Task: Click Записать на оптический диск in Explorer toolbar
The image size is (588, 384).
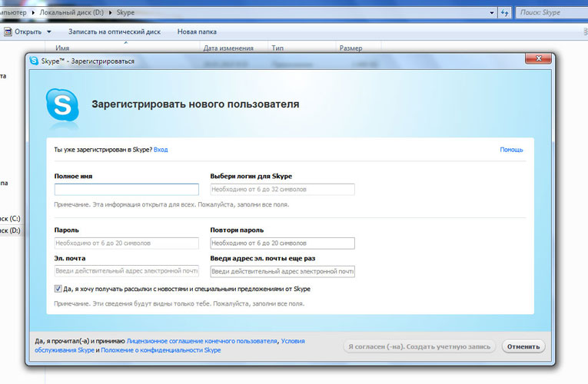Action: pyautogui.click(x=115, y=31)
